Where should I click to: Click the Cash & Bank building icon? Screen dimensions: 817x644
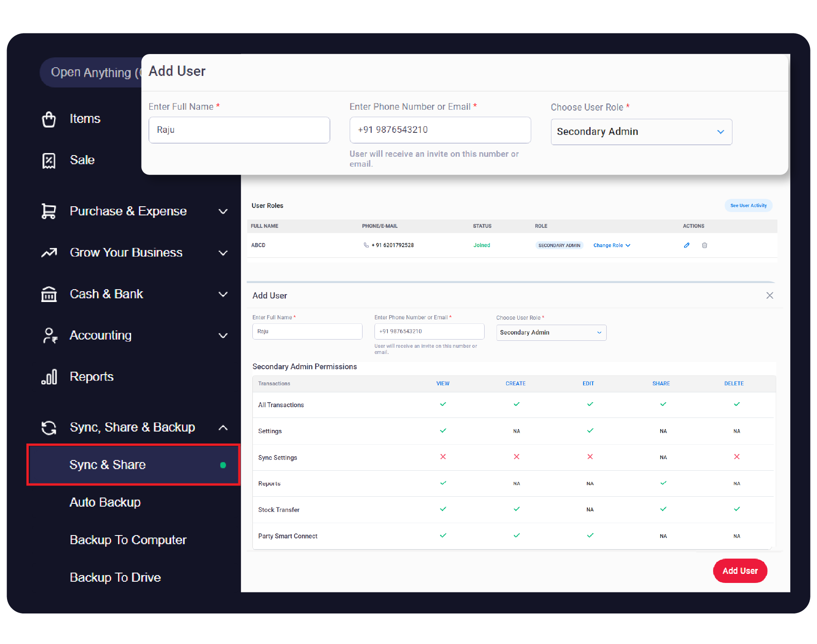click(49, 294)
